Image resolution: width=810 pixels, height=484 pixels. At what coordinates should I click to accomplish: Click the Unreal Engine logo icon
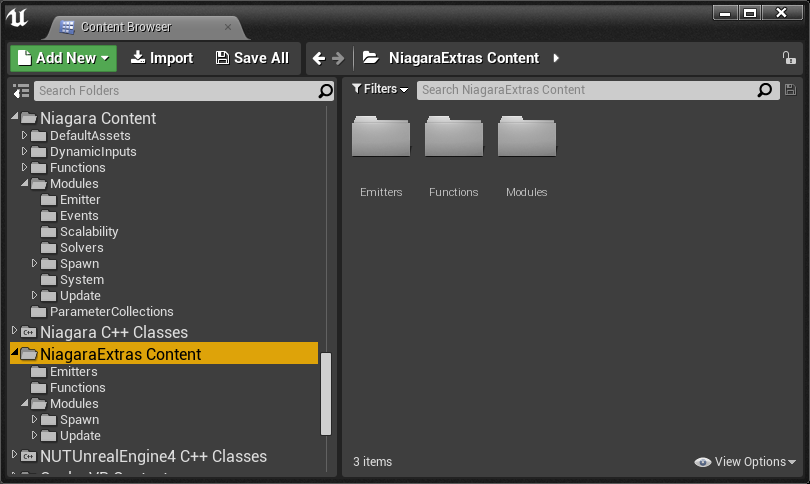[x=17, y=17]
